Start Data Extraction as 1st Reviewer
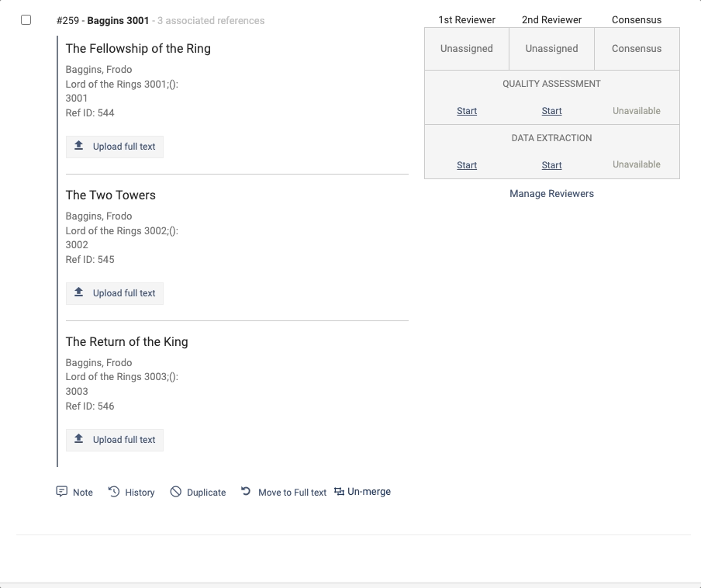The image size is (701, 588). pyautogui.click(x=467, y=165)
